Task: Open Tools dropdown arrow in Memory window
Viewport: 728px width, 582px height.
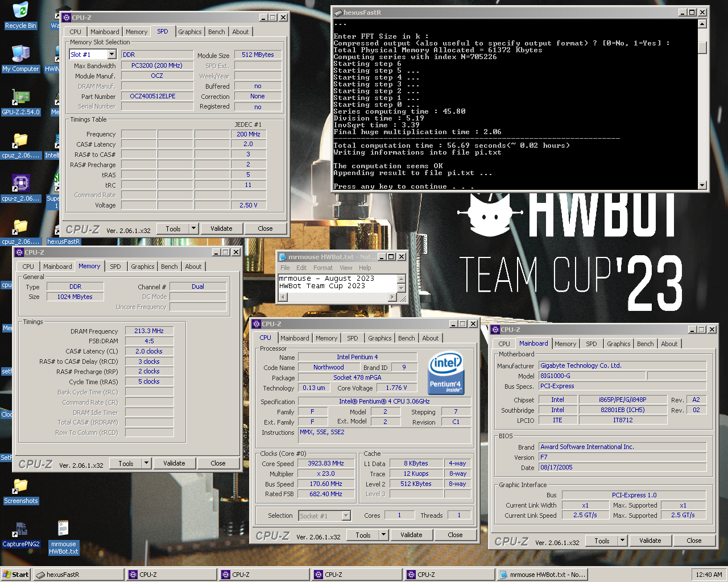Action: [x=147, y=463]
